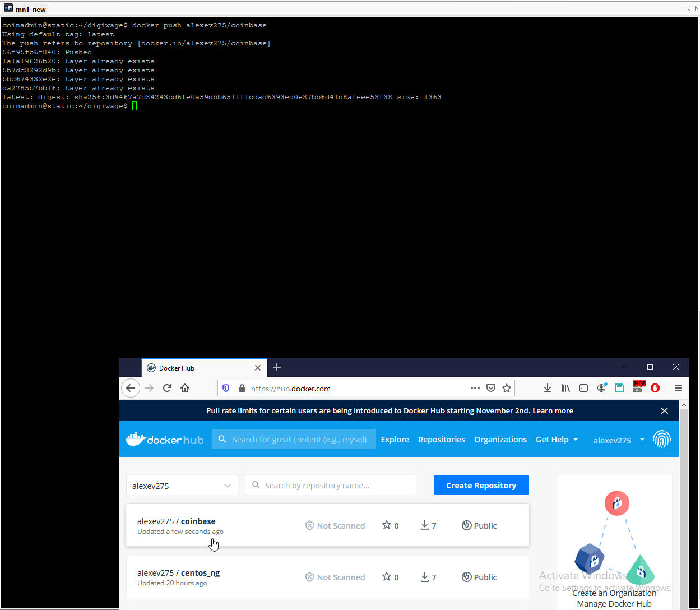Open page actions three-dot menu
This screenshot has width=700, height=610.
point(475,388)
